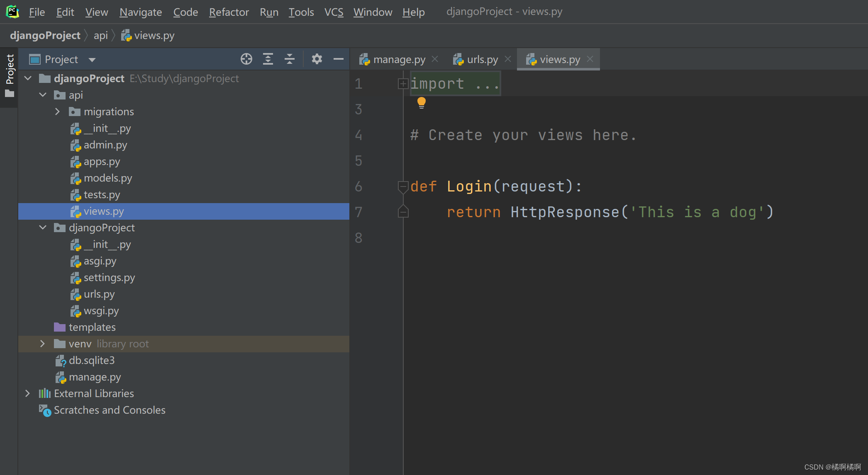Select settings.py in the project tree
This screenshot has height=475, width=868.
point(109,277)
